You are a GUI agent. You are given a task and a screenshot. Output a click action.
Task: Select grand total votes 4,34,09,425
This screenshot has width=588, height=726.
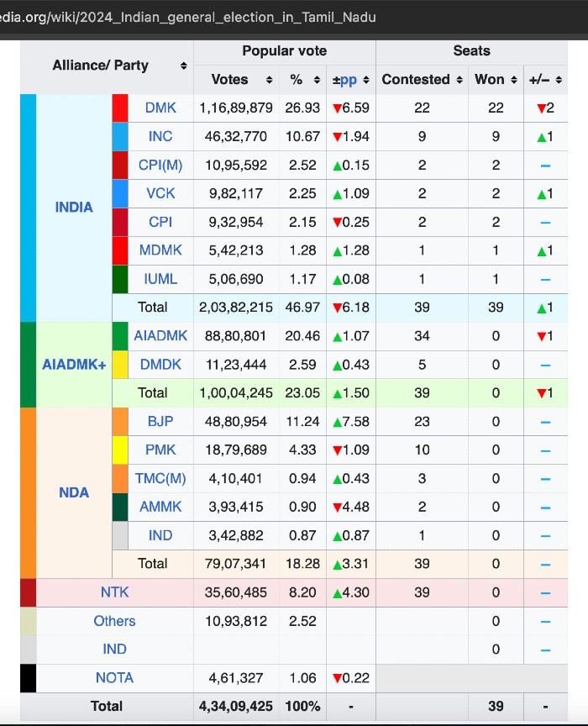(x=236, y=706)
